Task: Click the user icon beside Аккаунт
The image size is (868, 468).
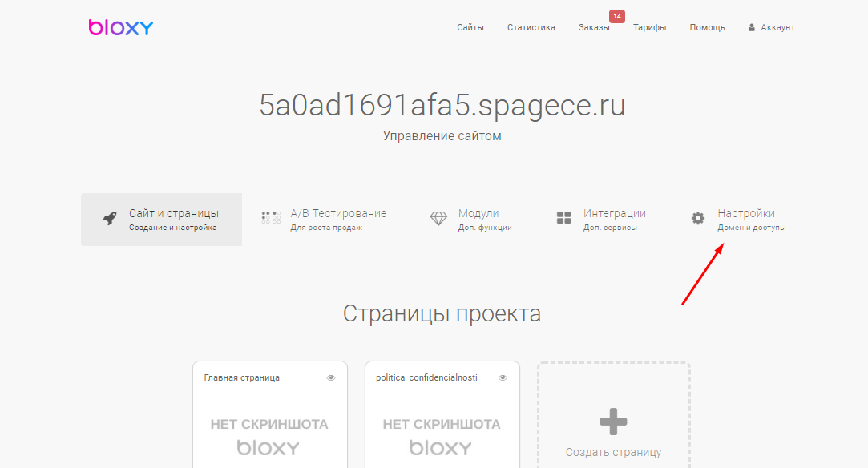Action: pos(751,28)
